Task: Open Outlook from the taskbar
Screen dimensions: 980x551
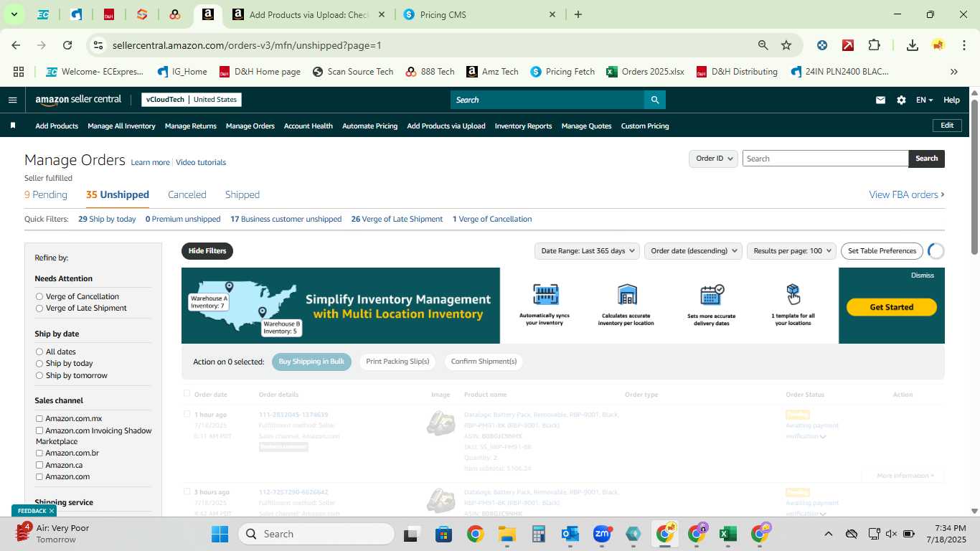Action: (570, 534)
